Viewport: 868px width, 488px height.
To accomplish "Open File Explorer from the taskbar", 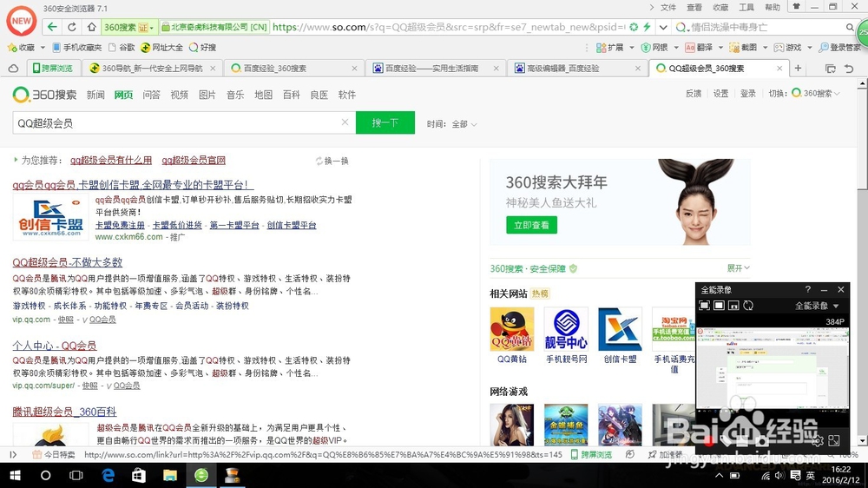I will pyautogui.click(x=170, y=475).
